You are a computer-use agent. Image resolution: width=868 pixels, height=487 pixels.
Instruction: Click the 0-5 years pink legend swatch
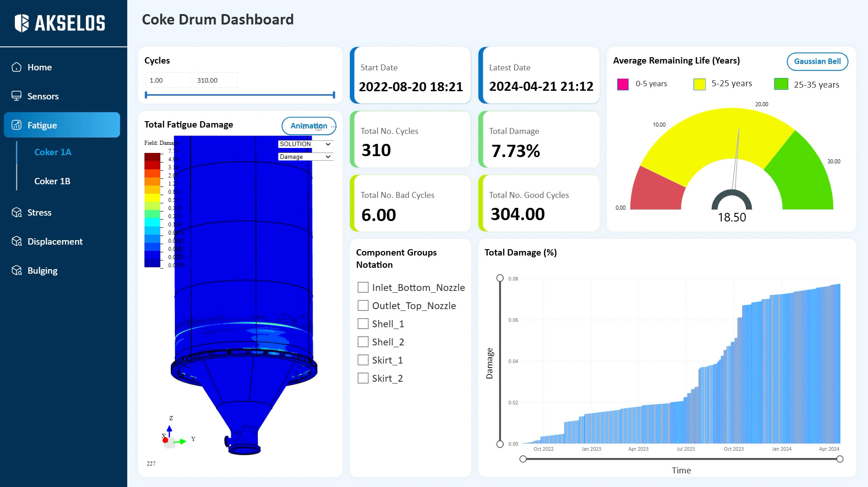click(x=623, y=84)
